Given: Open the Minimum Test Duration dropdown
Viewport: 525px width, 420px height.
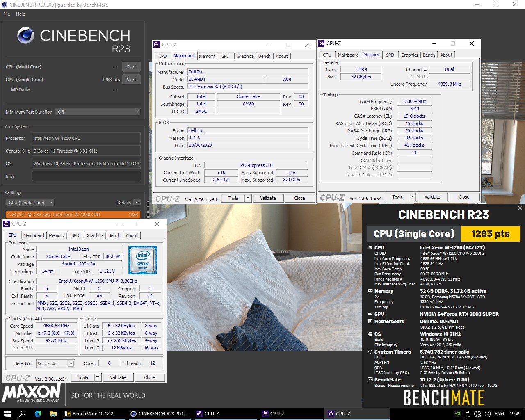Looking at the screenshot, I should (98, 112).
